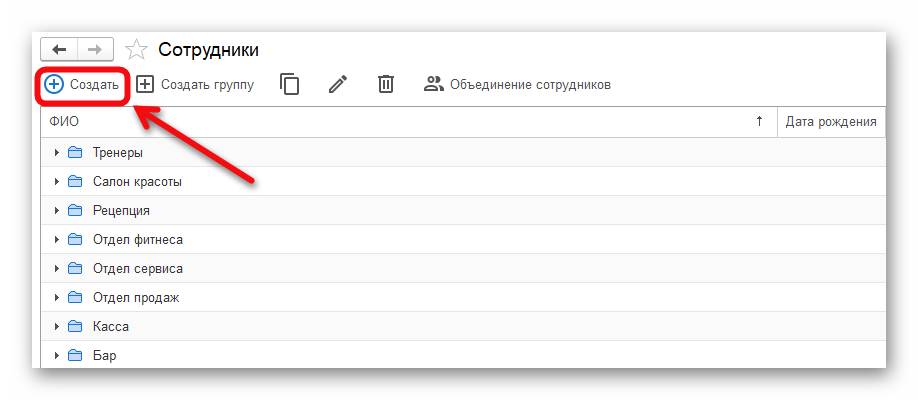Add Сотрудники to favorites with star icon
This screenshot has height=400, width=918.
point(136,50)
